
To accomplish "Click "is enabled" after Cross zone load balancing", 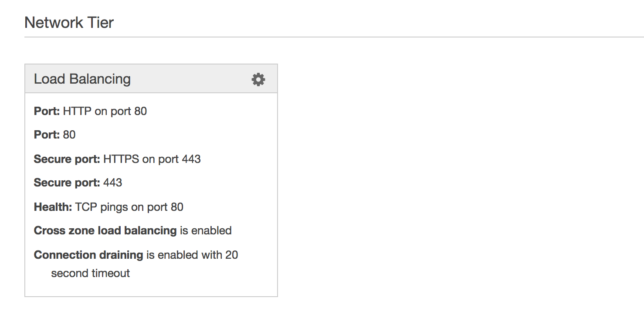I will click(206, 230).
